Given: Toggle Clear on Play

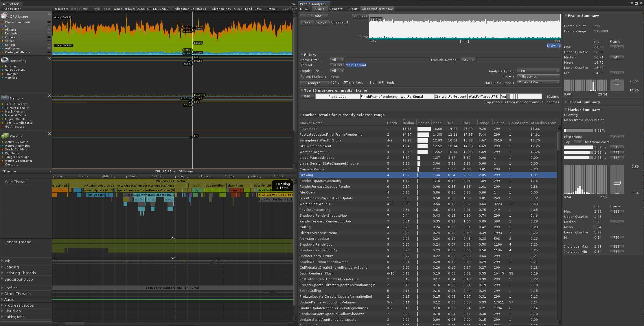Looking at the screenshot, I should tap(221, 9).
